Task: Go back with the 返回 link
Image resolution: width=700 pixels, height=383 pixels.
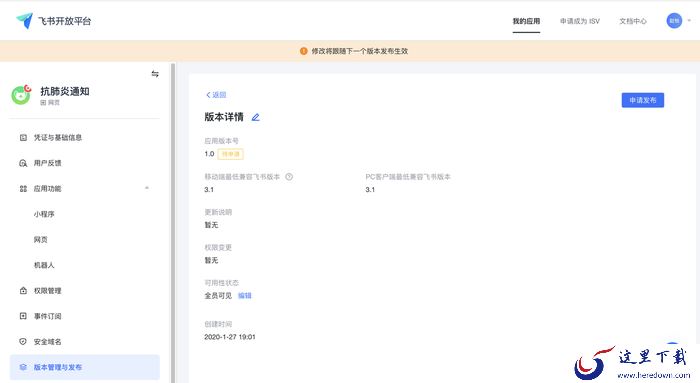Action: click(216, 95)
